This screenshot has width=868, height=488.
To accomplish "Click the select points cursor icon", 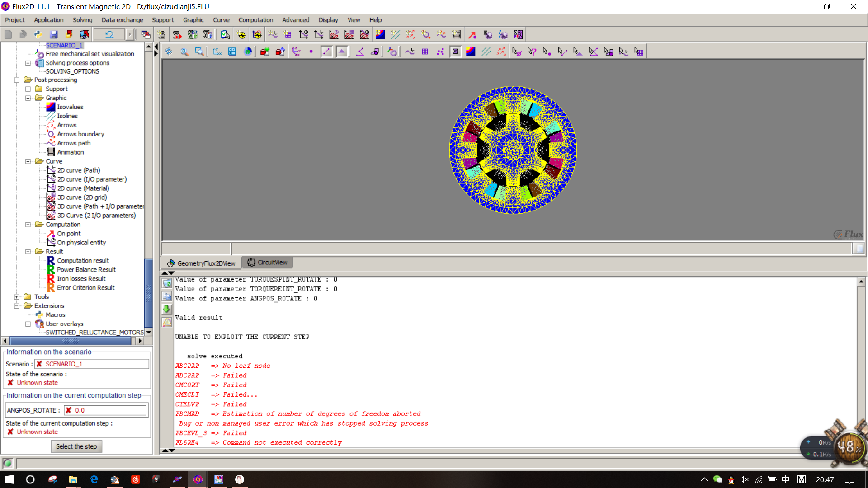I will coord(547,52).
